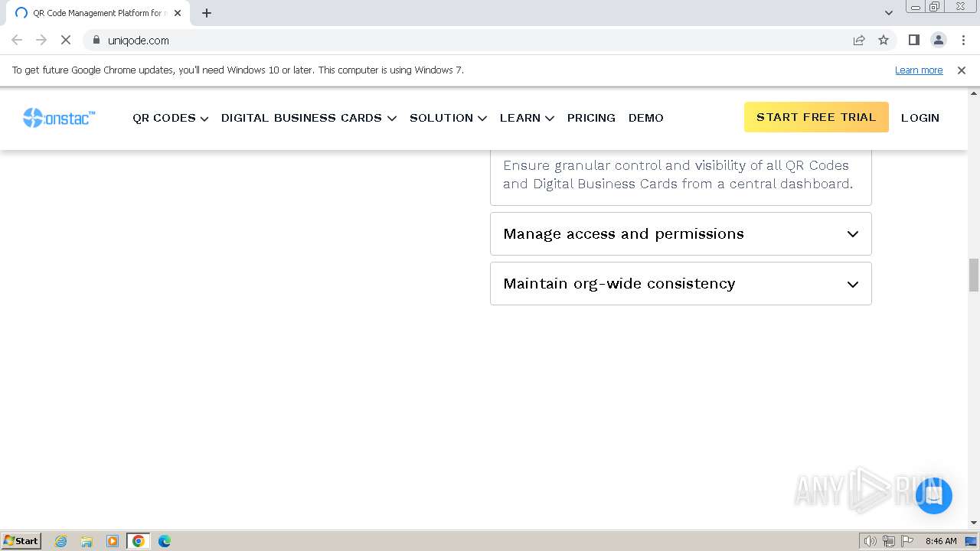980x551 pixels.
Task: View site information lock icon
Action: (96, 40)
